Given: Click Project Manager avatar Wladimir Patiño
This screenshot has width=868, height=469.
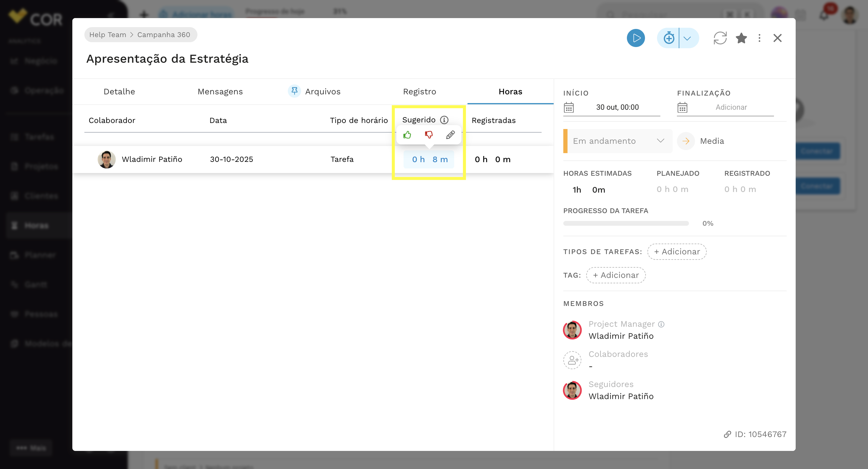Looking at the screenshot, I should pyautogui.click(x=572, y=330).
